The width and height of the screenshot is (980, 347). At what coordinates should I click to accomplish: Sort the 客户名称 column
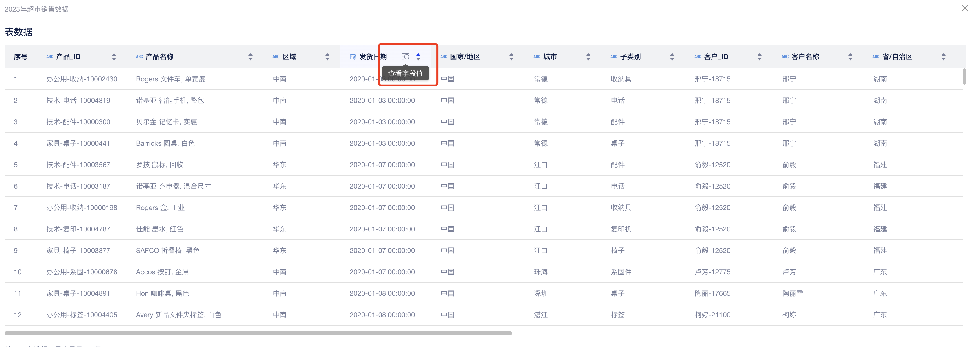(850, 57)
